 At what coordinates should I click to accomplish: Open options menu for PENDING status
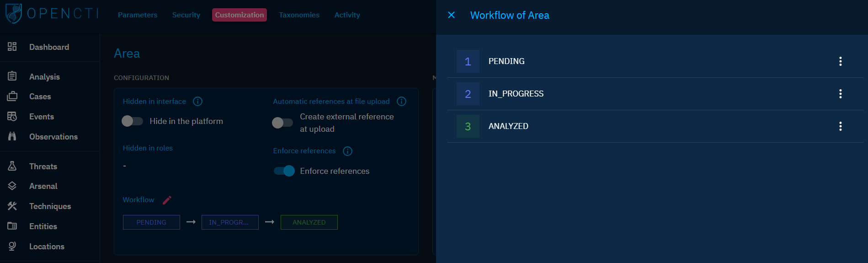coord(840,61)
